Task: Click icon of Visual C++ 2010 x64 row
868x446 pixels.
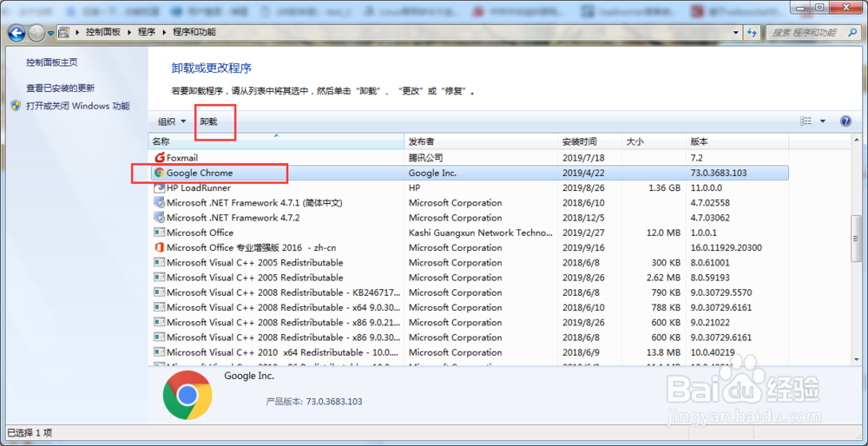Action: [x=160, y=352]
